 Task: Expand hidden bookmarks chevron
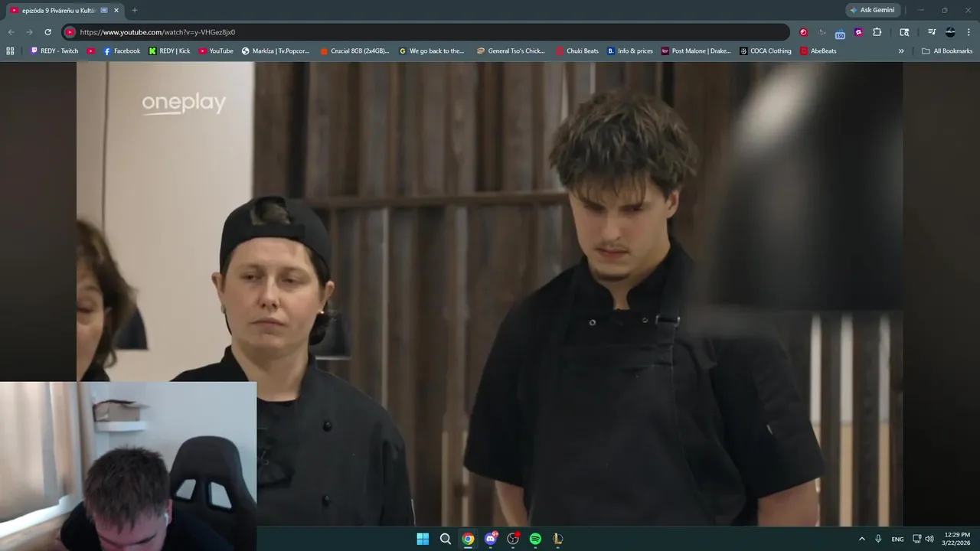901,51
